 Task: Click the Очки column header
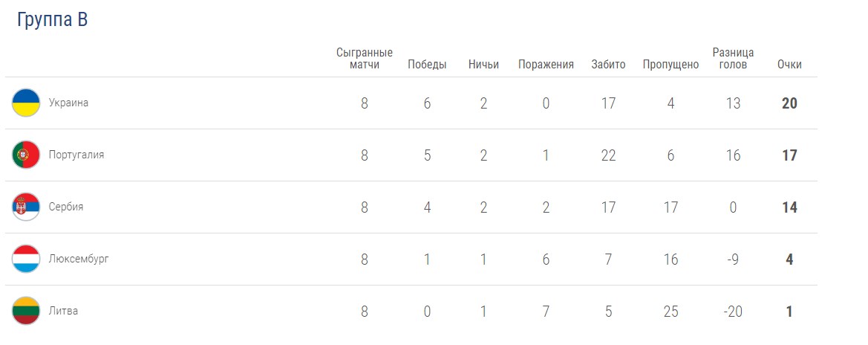pyautogui.click(x=789, y=64)
